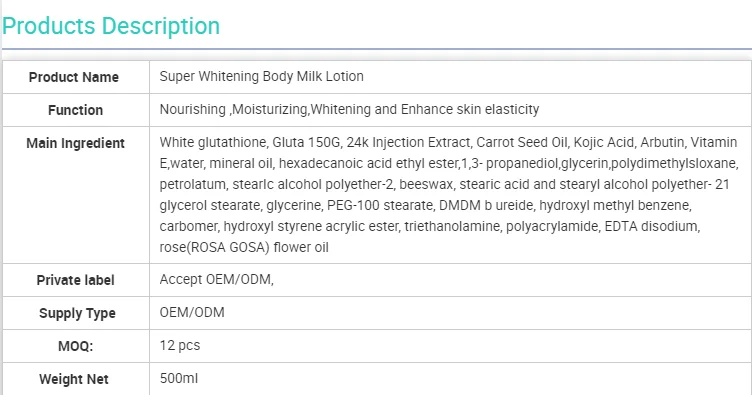Click the 12 pcs value
Screen dimensions: 752x395
coord(180,346)
